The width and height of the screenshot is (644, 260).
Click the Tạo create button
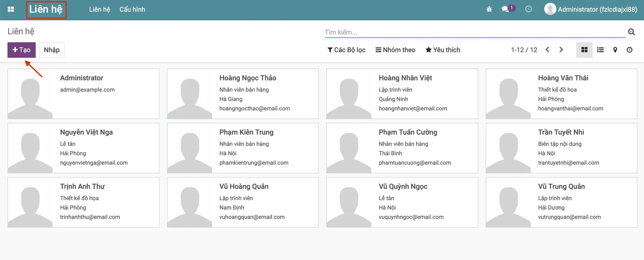coord(21,50)
